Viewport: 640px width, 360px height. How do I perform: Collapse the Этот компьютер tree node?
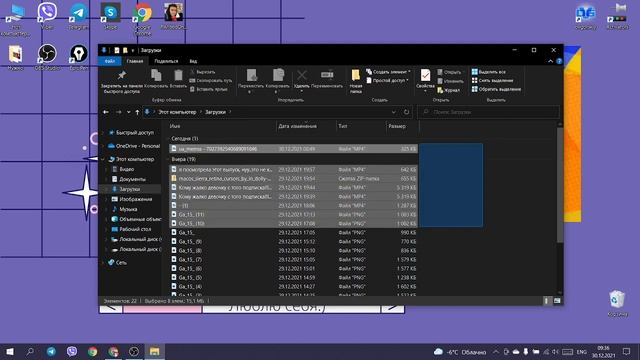click(103, 159)
